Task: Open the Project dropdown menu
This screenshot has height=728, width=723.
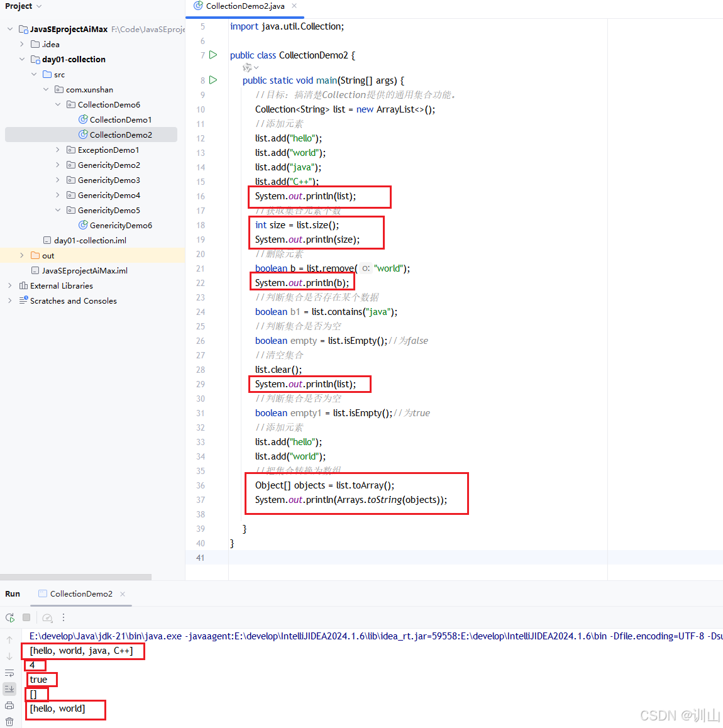Action: pos(23,6)
